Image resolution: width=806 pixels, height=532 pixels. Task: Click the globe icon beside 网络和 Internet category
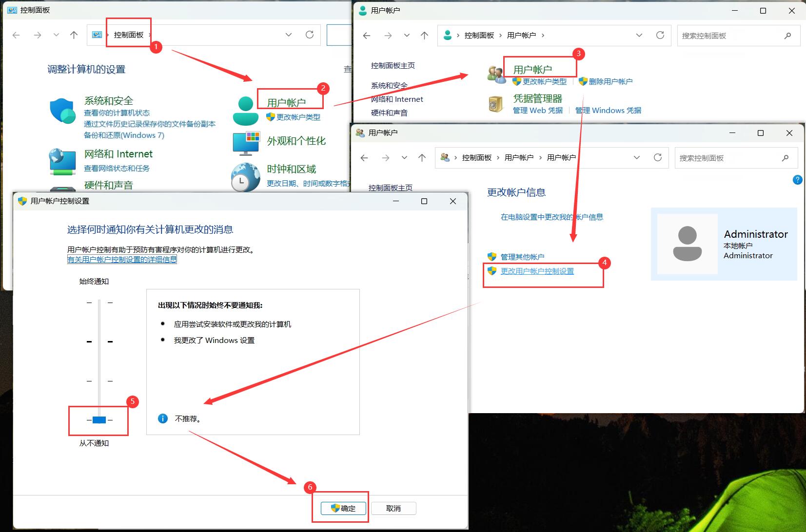(62, 161)
